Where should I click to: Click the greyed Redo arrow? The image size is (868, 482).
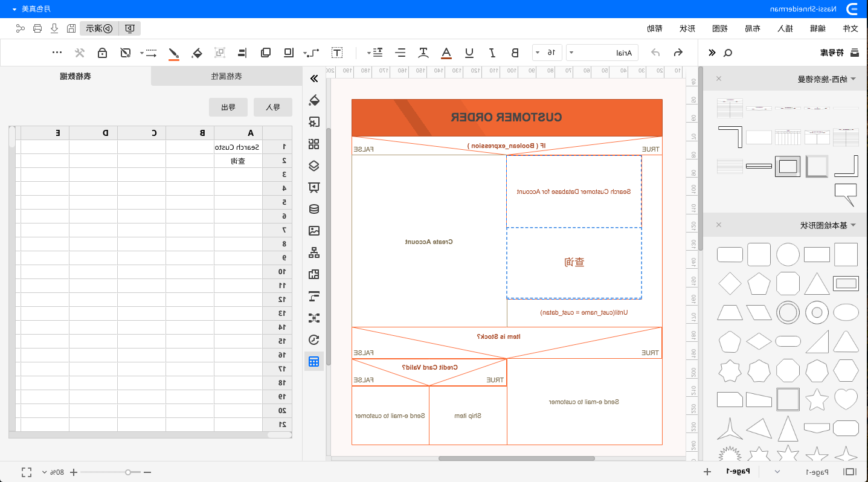655,53
